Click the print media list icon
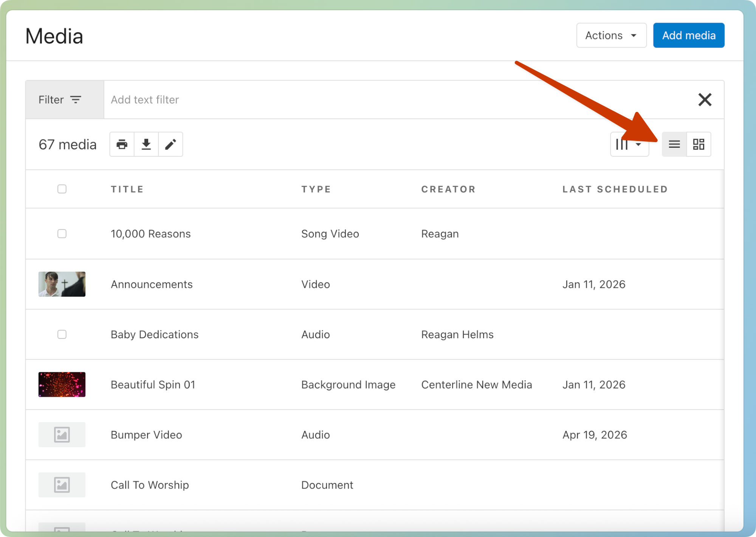The height and width of the screenshot is (537, 756). point(122,144)
